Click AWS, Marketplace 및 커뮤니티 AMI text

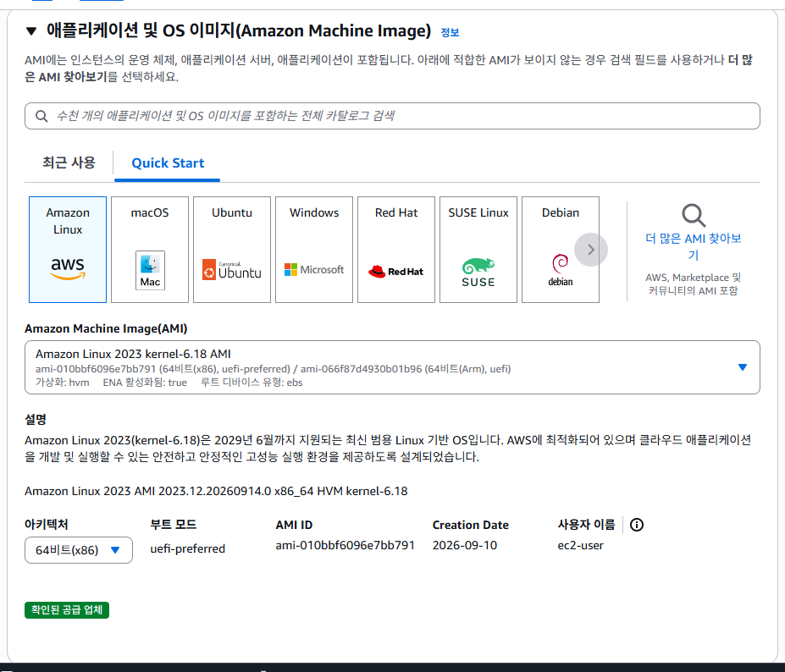click(x=694, y=284)
